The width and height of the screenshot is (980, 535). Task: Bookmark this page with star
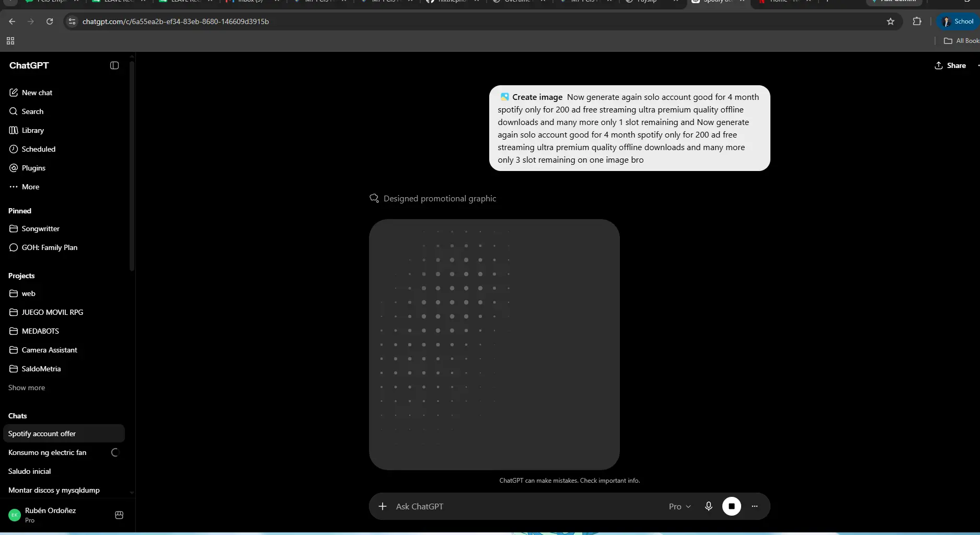(x=891, y=21)
